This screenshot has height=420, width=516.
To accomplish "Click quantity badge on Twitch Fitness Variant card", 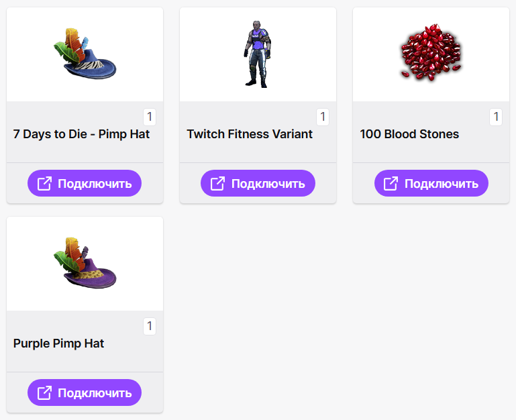I will point(323,117).
